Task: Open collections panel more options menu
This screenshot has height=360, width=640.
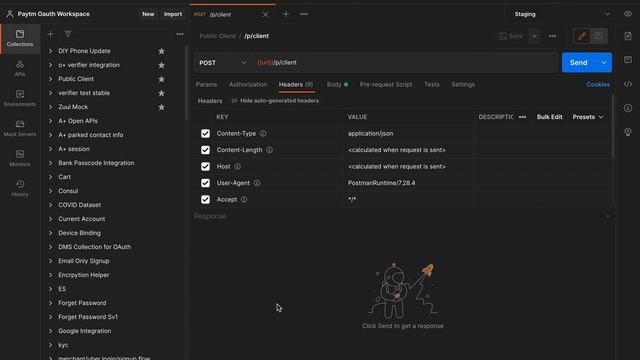Action: coord(180,34)
